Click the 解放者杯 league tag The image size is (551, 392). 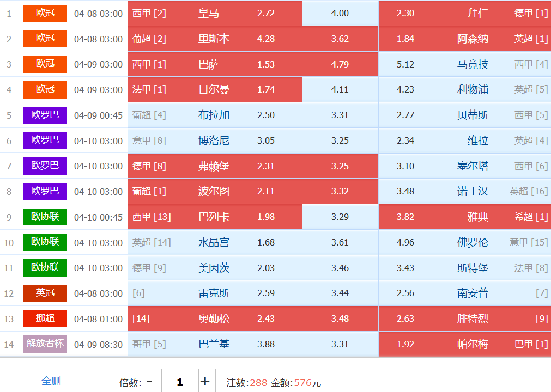pyautogui.click(x=45, y=344)
